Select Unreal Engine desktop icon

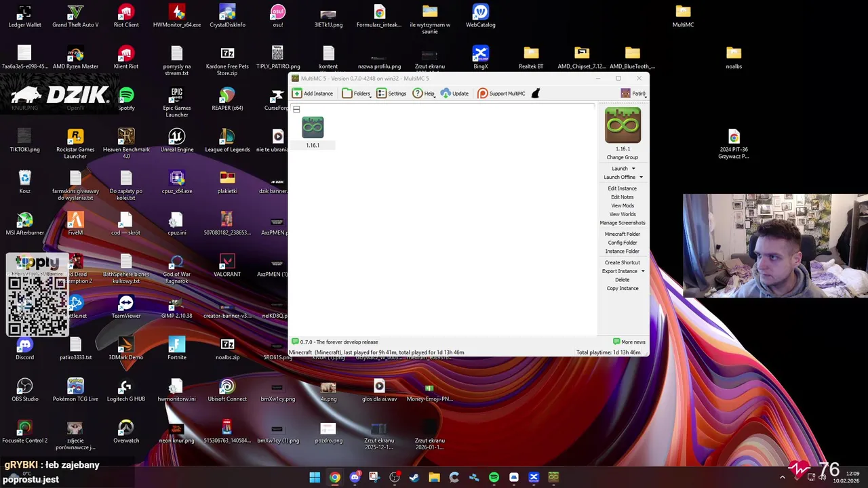pyautogui.click(x=177, y=141)
